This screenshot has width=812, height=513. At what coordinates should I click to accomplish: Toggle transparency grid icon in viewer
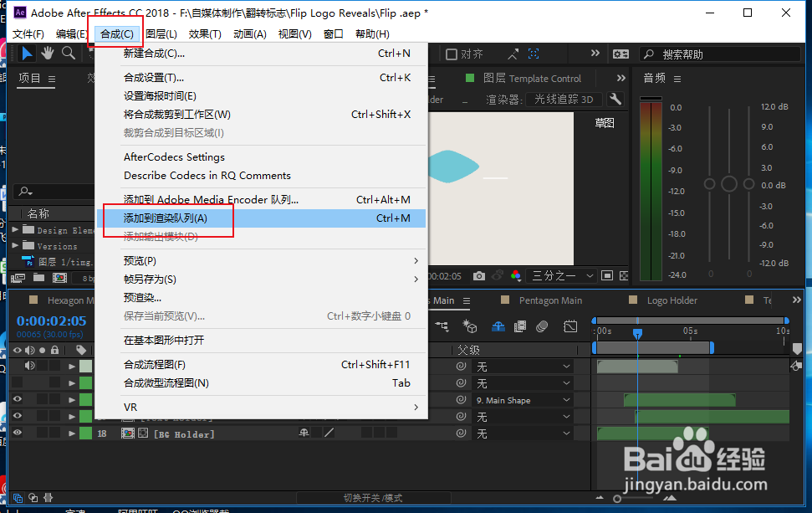tap(624, 275)
